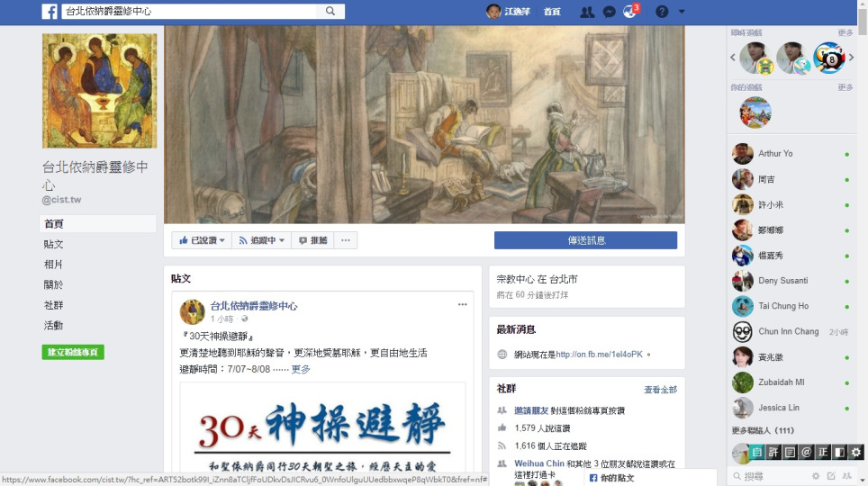Open the account menu dropdown arrow
The width and height of the screenshot is (868, 486).
pyautogui.click(x=682, y=12)
